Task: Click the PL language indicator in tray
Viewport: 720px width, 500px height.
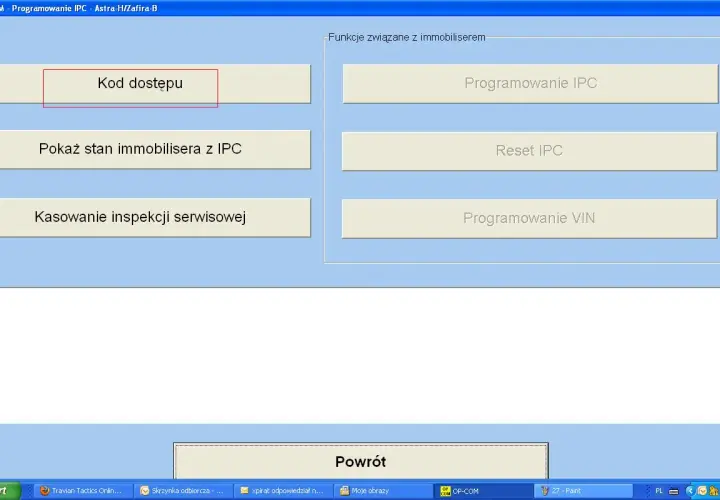Action: point(659,491)
